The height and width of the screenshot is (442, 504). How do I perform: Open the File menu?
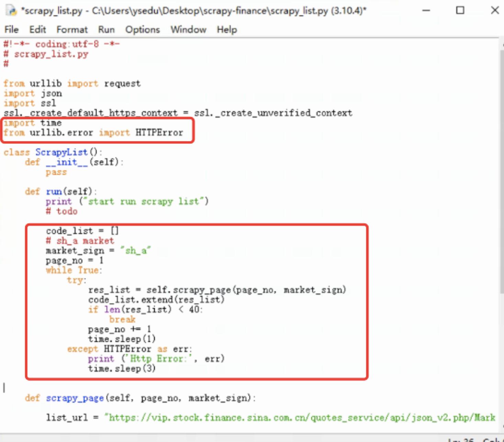click(x=11, y=30)
